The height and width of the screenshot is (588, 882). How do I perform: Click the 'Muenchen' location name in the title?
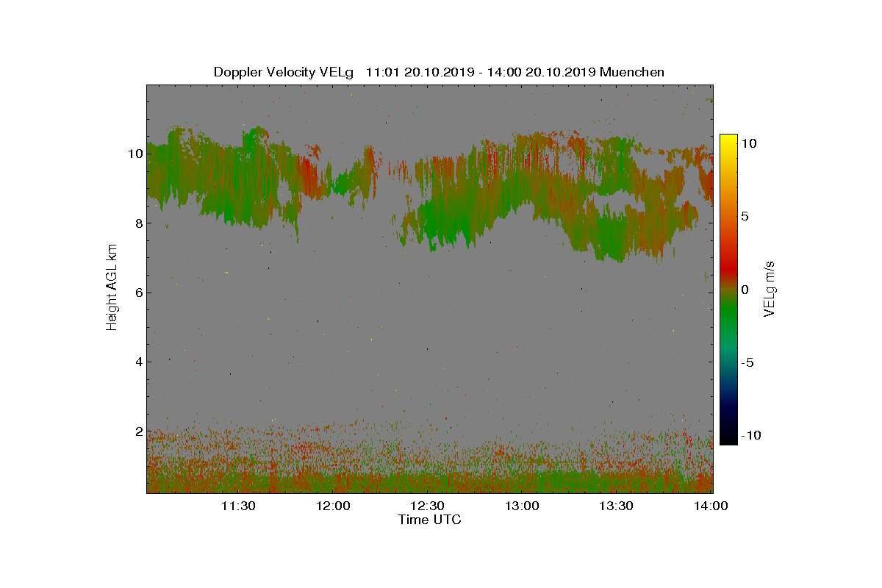[x=632, y=72]
